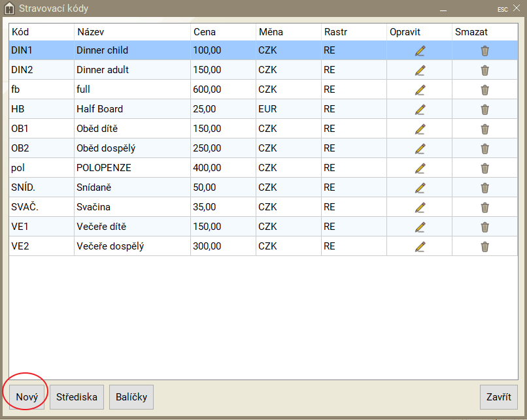This screenshot has height=420, width=527.
Task: Click the pencil edit icon for Dinner child
Action: pos(420,51)
